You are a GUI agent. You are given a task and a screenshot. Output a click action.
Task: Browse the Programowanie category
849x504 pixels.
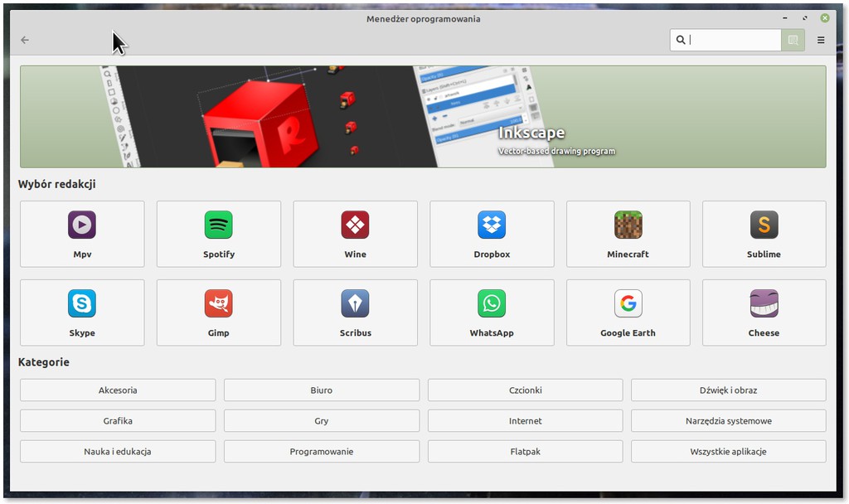click(322, 452)
